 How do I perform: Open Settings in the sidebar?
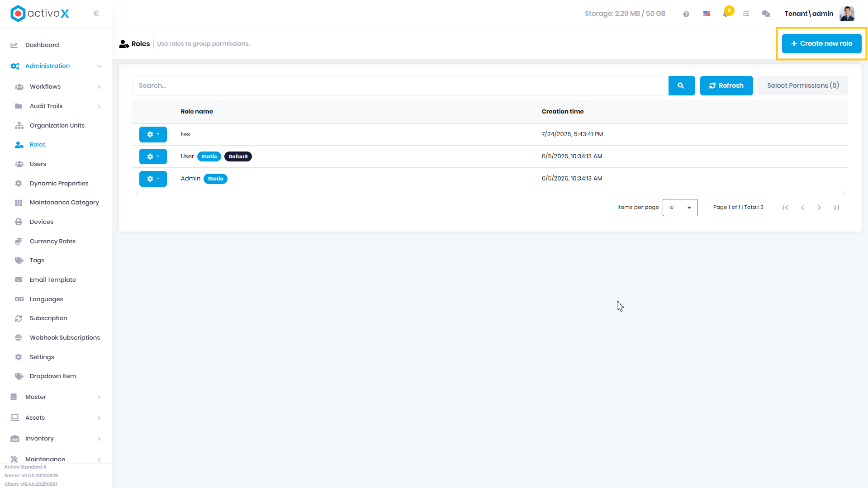(42, 357)
